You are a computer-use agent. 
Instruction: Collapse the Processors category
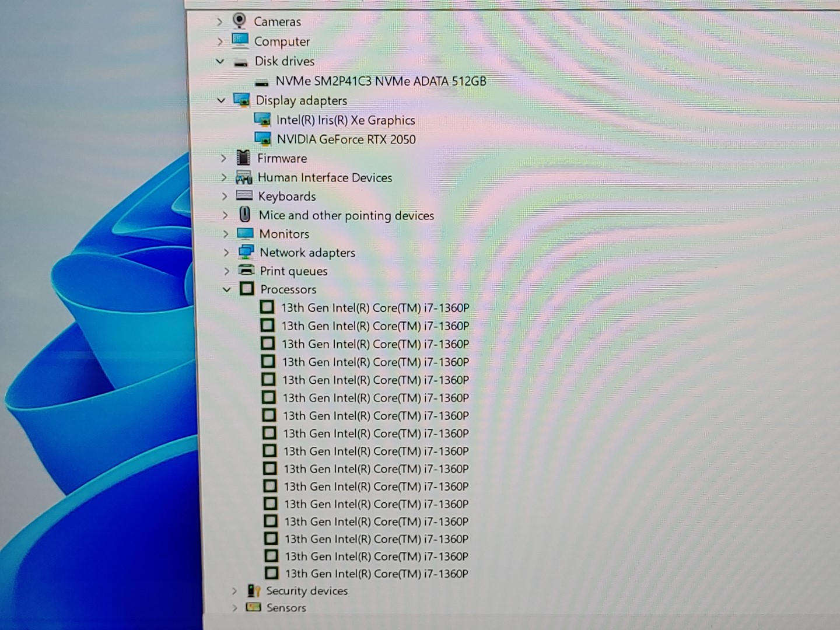[227, 289]
